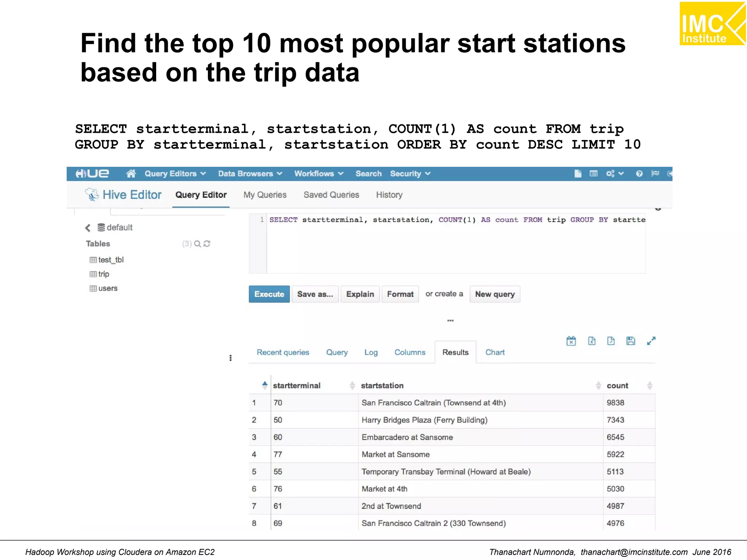Select count value 9838
The image size is (747, 560).
click(x=615, y=403)
